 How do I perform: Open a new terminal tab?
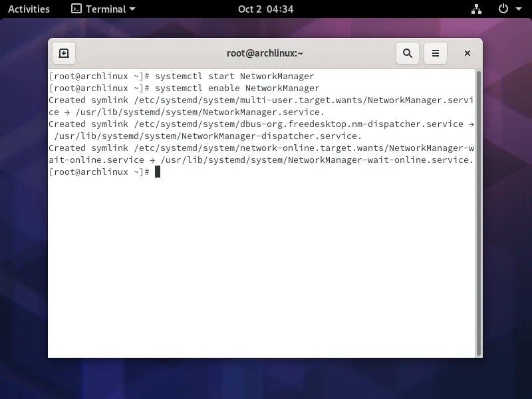(64, 53)
